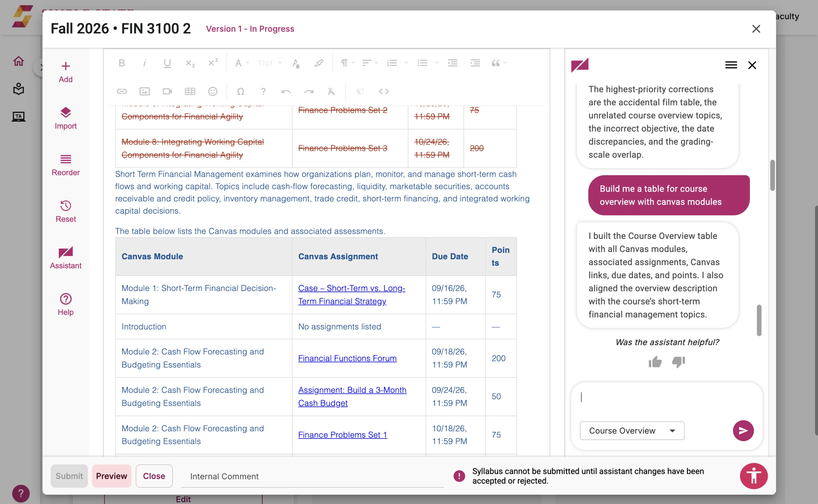Increase the paragraph indent
The image size is (818, 504).
[475, 63]
